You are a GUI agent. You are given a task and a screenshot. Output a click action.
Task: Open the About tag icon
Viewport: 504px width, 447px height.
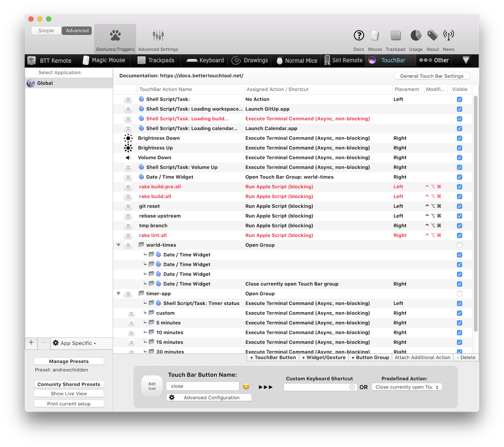[x=433, y=35]
